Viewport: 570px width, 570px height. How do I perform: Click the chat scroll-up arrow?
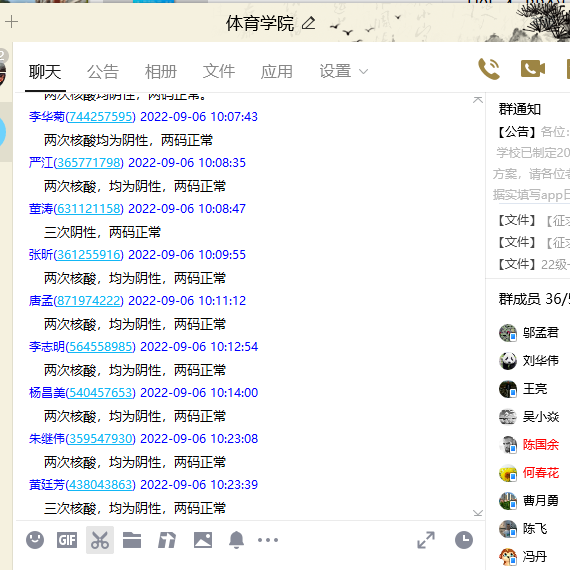pos(478,100)
